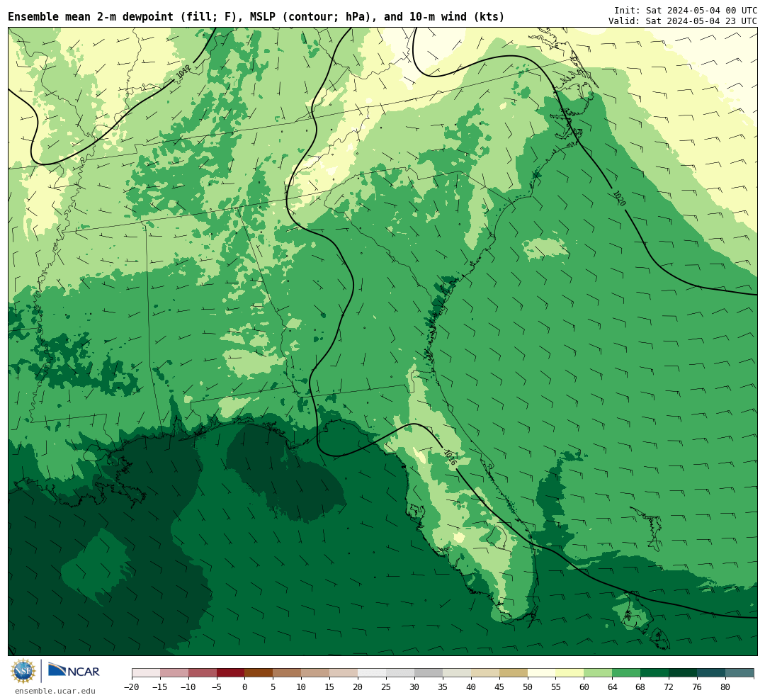This screenshot has width=765, height=700.
Task: Select the dark red -5 to 0 swatch
Action: coord(231,673)
